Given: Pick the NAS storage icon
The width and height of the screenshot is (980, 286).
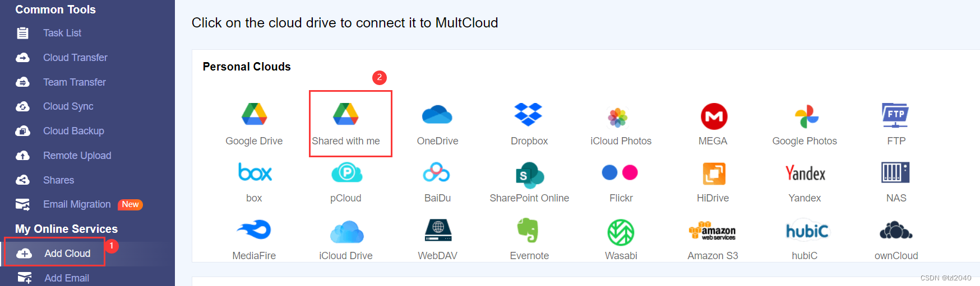Looking at the screenshot, I should tap(895, 172).
